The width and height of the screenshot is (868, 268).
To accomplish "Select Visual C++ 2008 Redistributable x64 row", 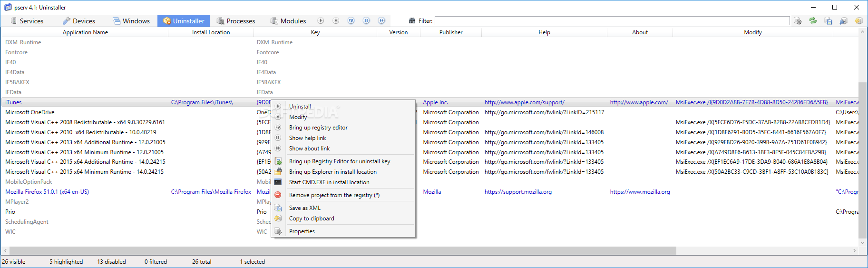I will (x=430, y=122).
